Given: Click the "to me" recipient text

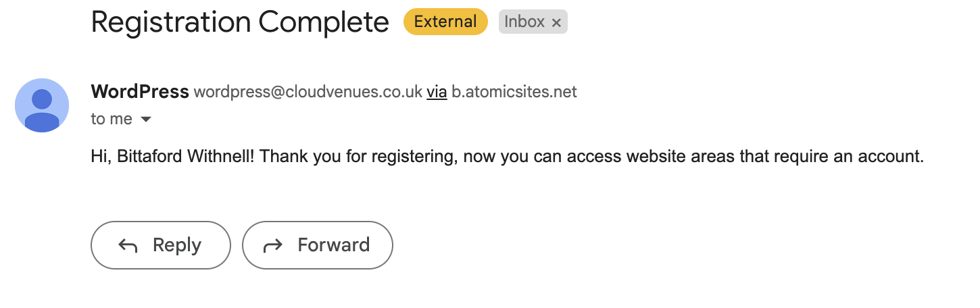Looking at the screenshot, I should point(112,120).
